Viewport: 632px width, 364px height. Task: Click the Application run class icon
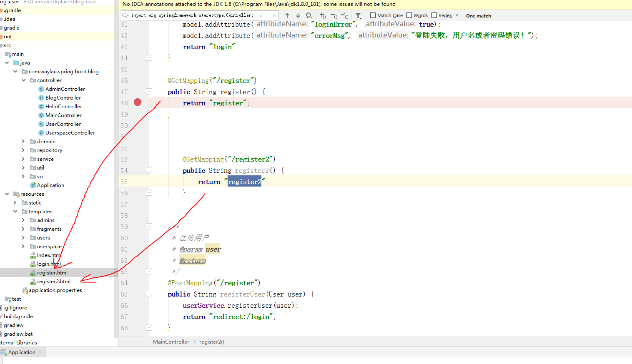tap(33, 185)
